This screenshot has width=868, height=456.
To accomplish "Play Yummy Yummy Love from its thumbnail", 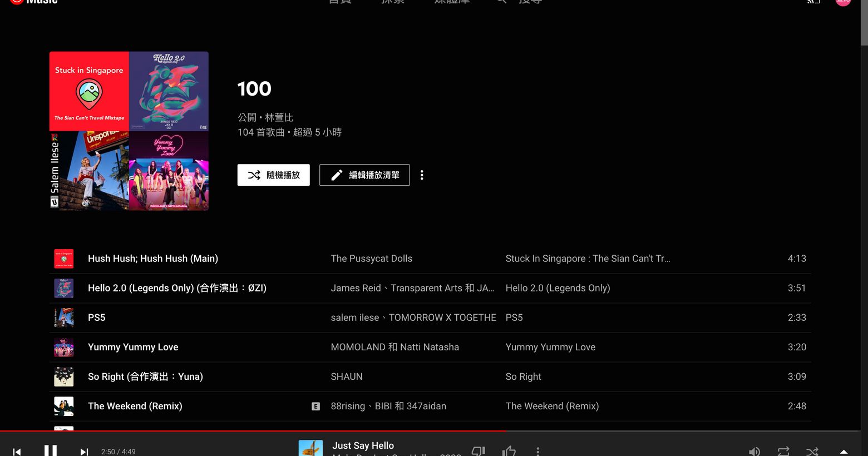I will tap(64, 347).
